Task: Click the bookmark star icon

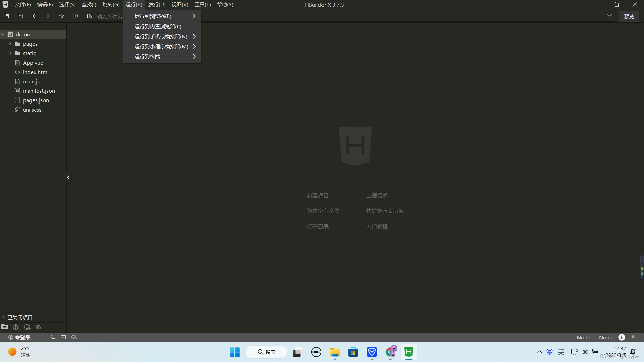Action: click(x=61, y=16)
